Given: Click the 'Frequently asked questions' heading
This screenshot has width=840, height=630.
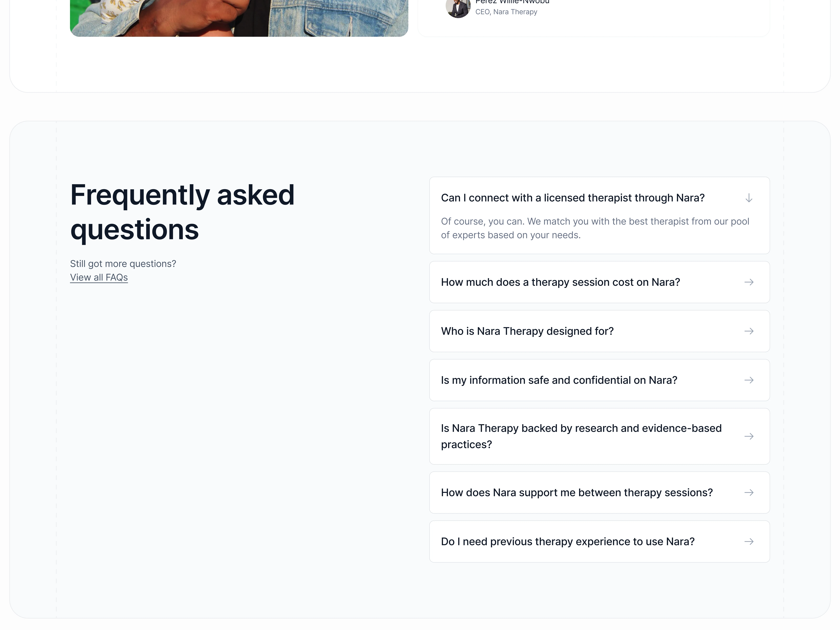Looking at the screenshot, I should pyautogui.click(x=182, y=212).
